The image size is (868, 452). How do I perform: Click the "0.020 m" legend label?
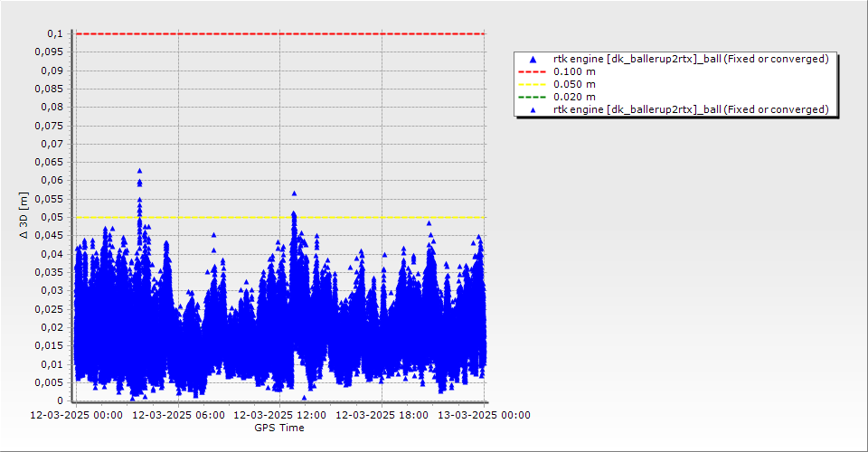coord(574,98)
